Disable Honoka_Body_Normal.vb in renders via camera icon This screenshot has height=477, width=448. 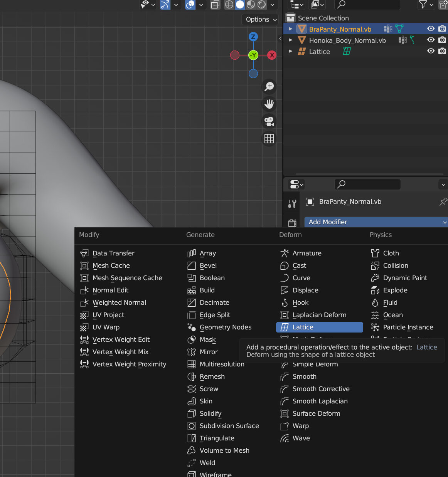coord(442,40)
